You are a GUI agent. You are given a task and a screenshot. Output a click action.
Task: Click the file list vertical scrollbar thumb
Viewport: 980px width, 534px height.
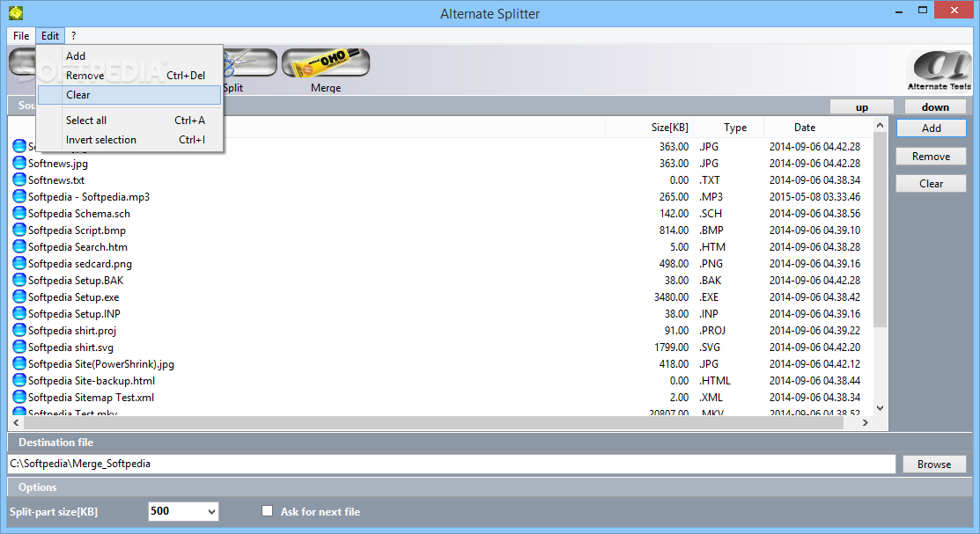click(880, 230)
